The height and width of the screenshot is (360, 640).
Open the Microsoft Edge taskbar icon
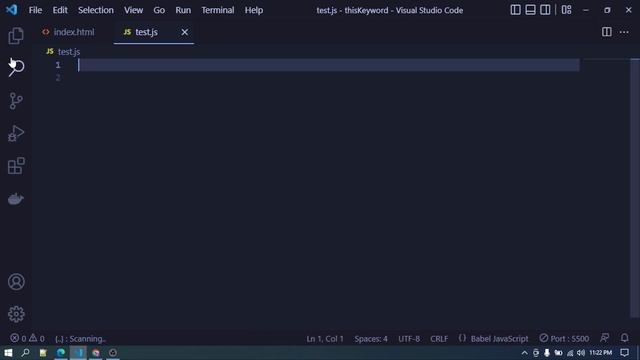click(61, 353)
